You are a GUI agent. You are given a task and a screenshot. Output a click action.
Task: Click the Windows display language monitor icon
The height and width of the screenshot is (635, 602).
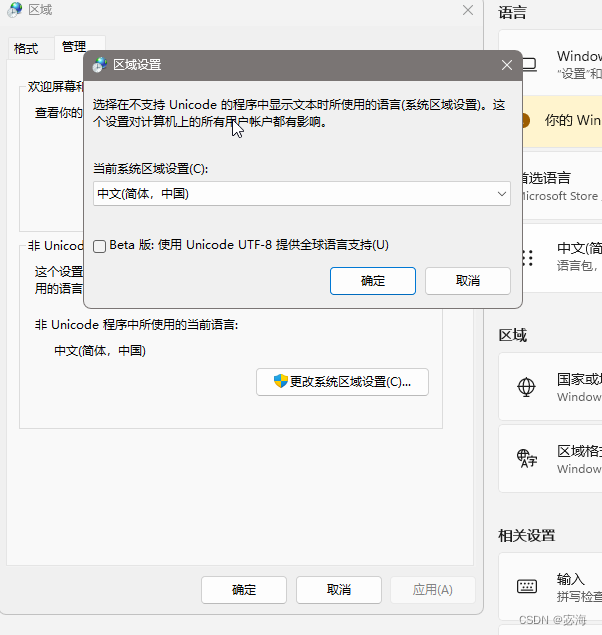click(x=529, y=65)
